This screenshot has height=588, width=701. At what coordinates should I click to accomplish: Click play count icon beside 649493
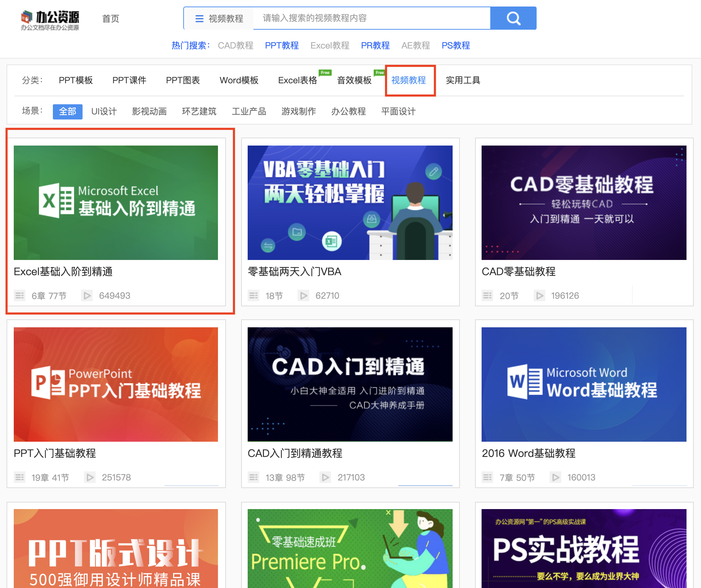pos(87,296)
